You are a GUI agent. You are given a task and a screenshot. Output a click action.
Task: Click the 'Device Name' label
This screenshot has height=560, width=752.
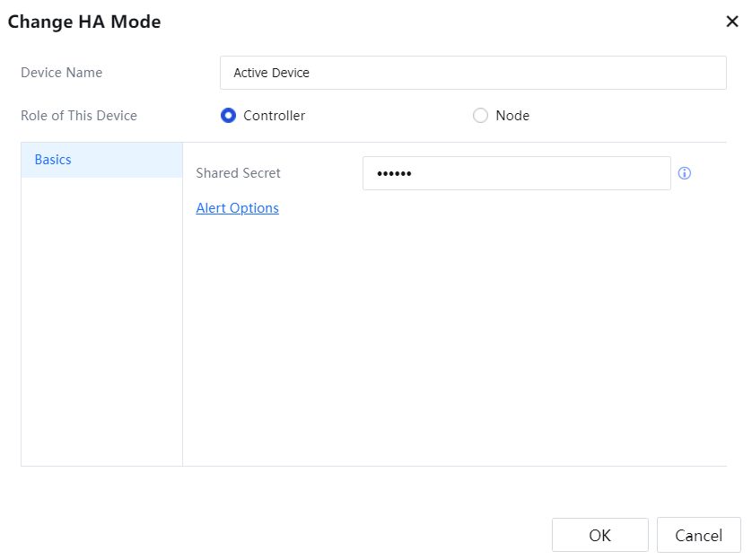pyautogui.click(x=62, y=73)
